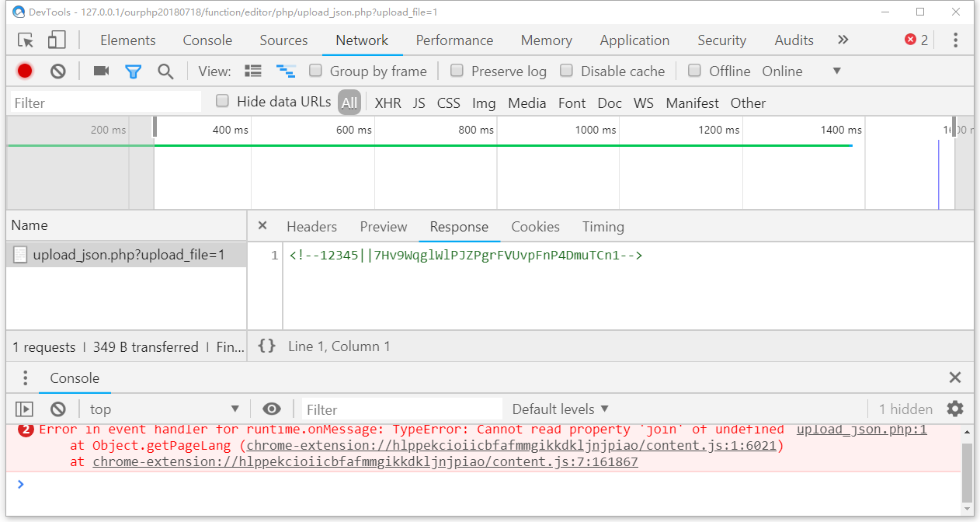Image resolution: width=980 pixels, height=522 pixels.
Task: Open content.js:7:161867 stack trace link
Action: pos(365,462)
